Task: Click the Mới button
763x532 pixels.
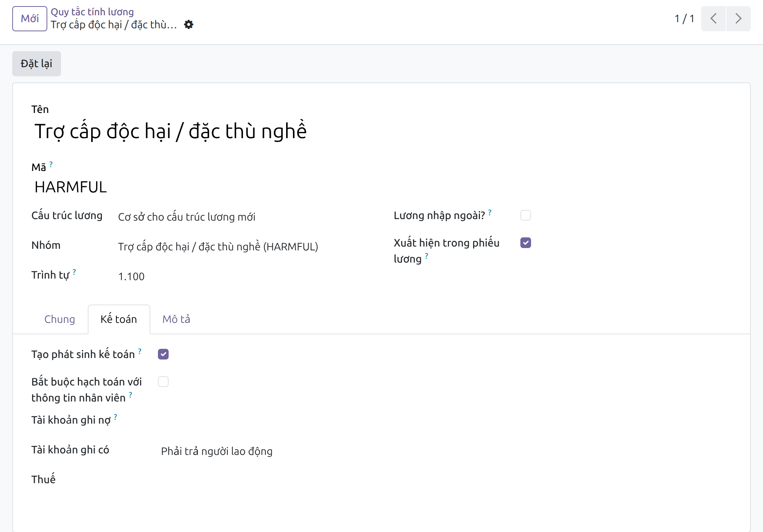Action: pyautogui.click(x=30, y=18)
